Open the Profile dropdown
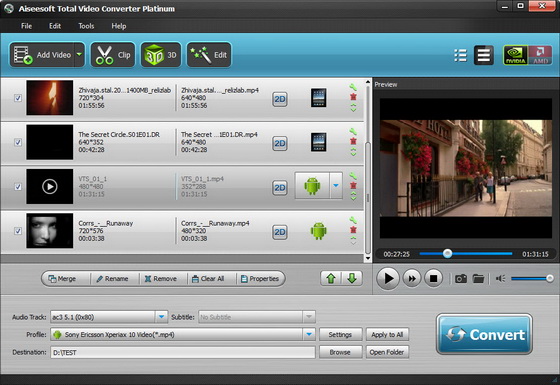This screenshot has width=560, height=385. point(309,334)
